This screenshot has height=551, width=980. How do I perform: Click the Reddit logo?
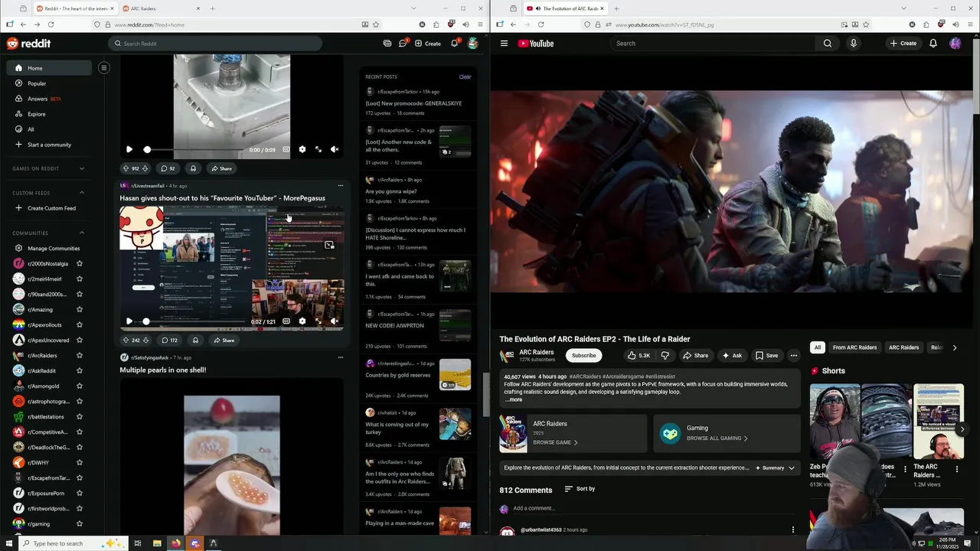(28, 44)
